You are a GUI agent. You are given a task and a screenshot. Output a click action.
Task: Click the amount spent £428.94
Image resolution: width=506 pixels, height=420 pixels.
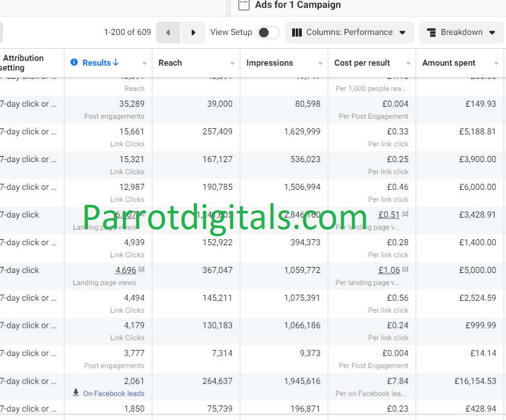pyautogui.click(x=481, y=409)
